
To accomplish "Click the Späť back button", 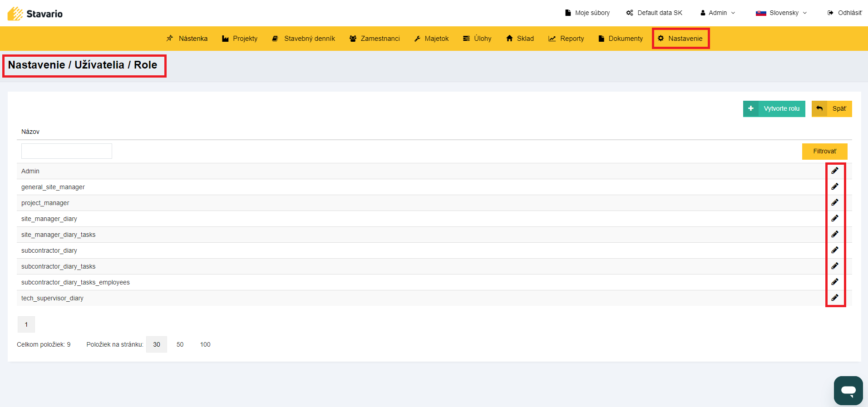I will point(832,109).
